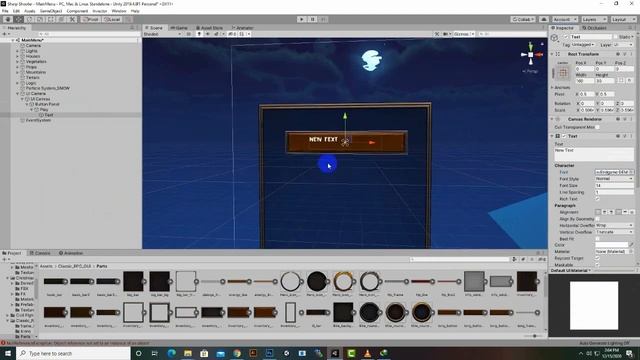Click the Width input field
The image size is (640, 360).
tap(584, 81)
